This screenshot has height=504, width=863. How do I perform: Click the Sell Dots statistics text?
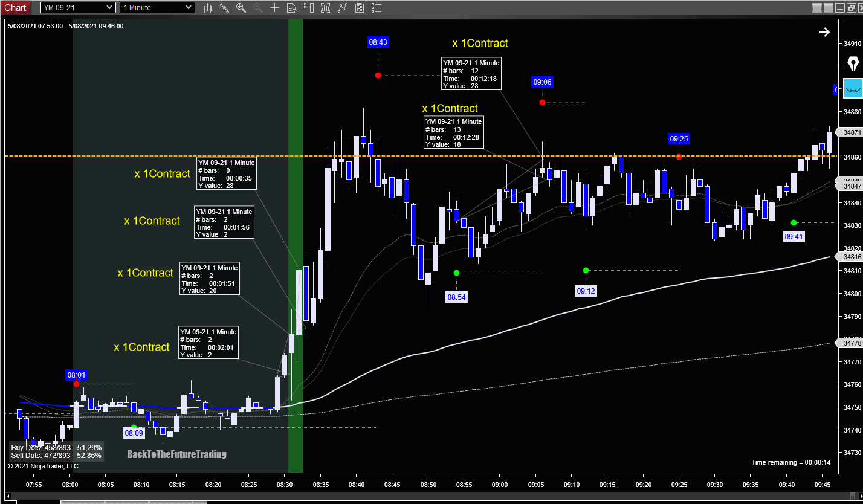pyautogui.click(x=56, y=456)
